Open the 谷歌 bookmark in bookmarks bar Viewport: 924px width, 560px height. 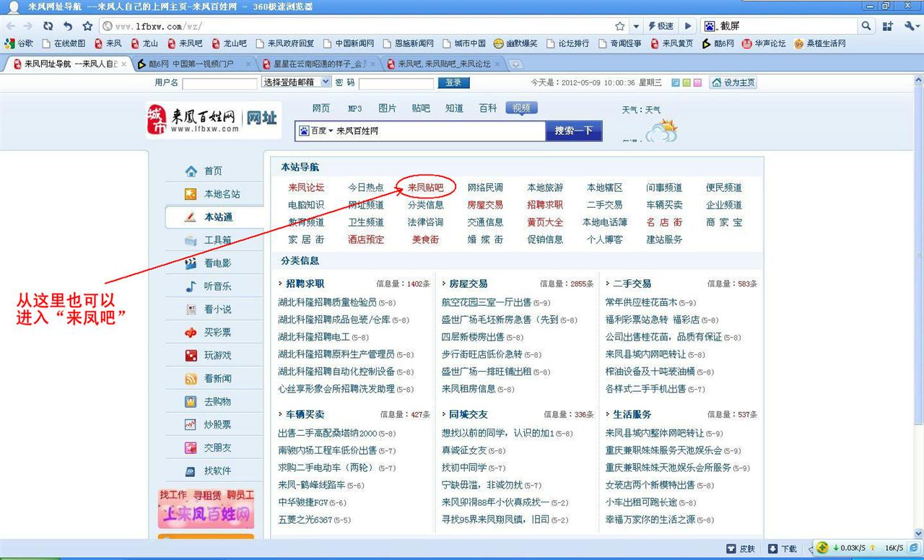tap(19, 43)
